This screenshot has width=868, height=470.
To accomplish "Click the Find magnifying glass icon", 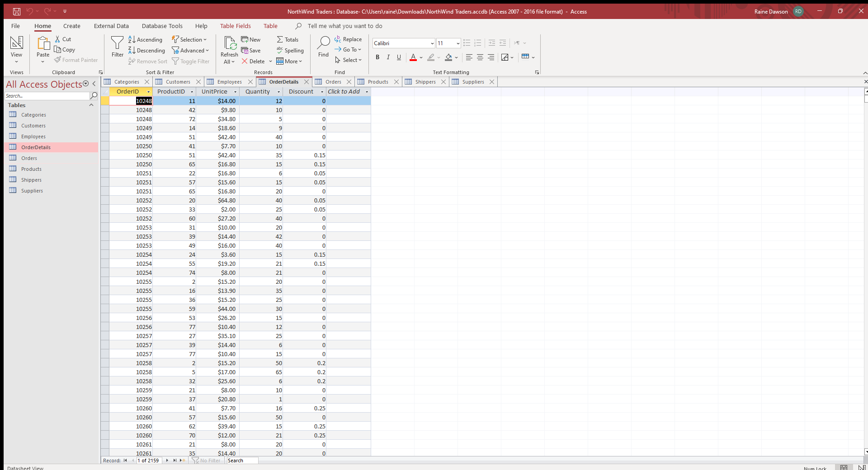I will click(323, 43).
